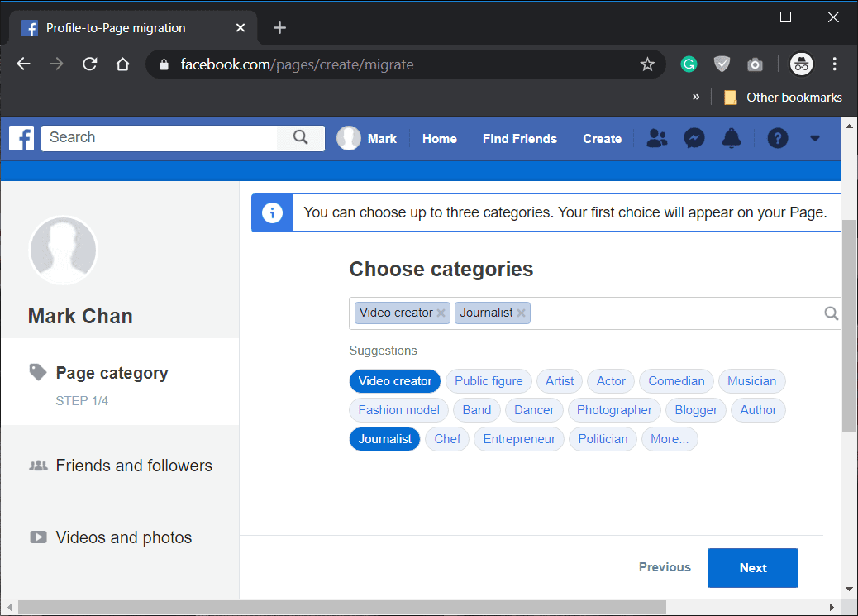Go to Find Friends menu item
Screen dimensions: 858x616
519,139
